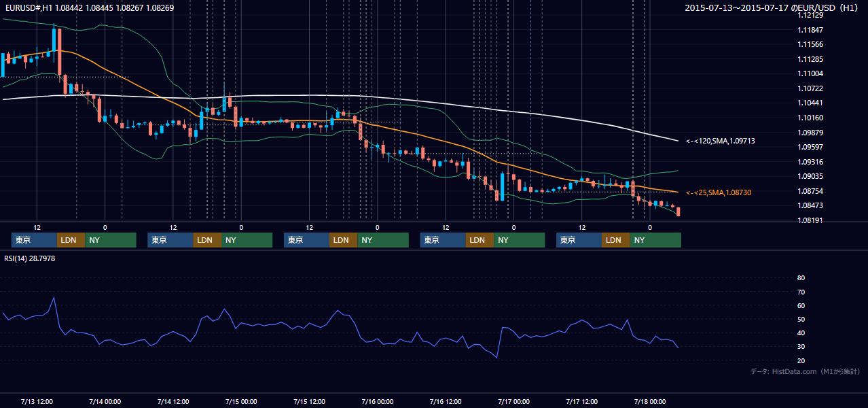
Task: Click price axis value 1.08191
Action: point(810,220)
